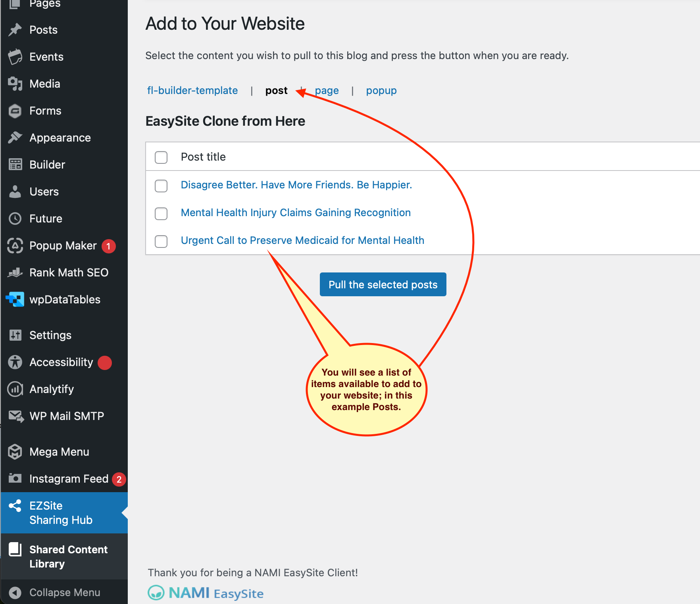700x604 pixels.
Task: Click the Instagram Feed badge showing 2
Action: (119, 479)
